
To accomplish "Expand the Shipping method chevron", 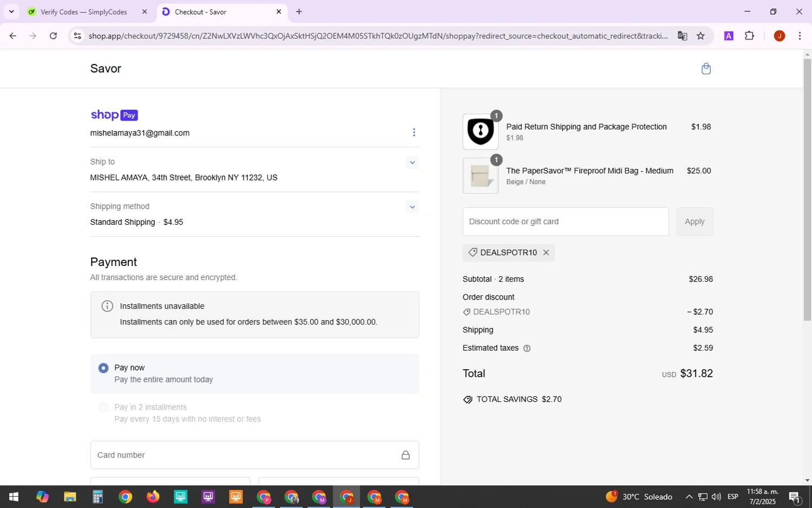I will (x=412, y=207).
